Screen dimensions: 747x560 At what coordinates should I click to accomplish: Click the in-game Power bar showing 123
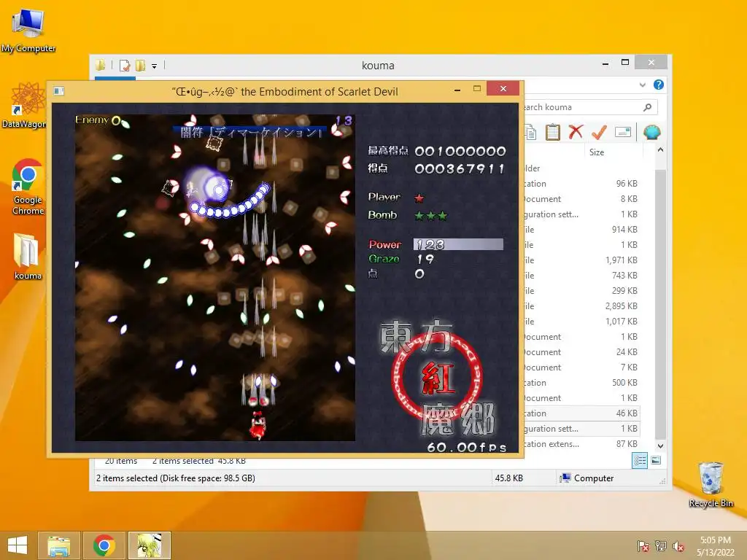point(458,244)
